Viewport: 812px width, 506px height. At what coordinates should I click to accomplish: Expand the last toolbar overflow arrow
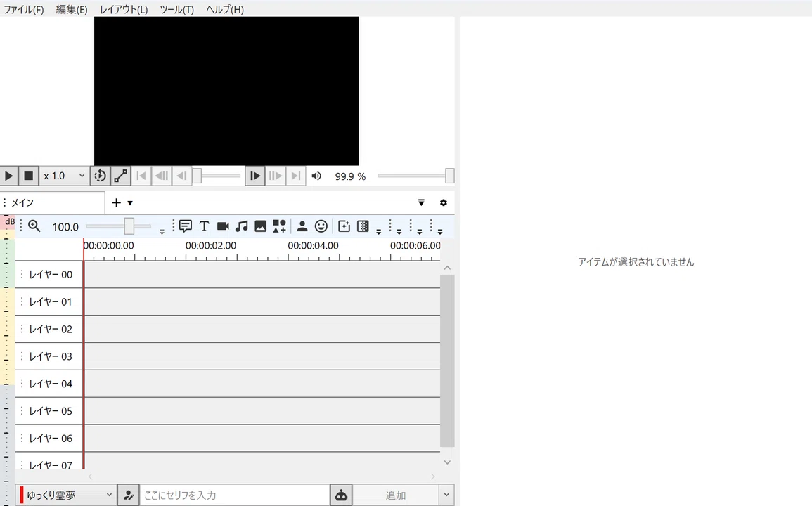click(x=439, y=231)
